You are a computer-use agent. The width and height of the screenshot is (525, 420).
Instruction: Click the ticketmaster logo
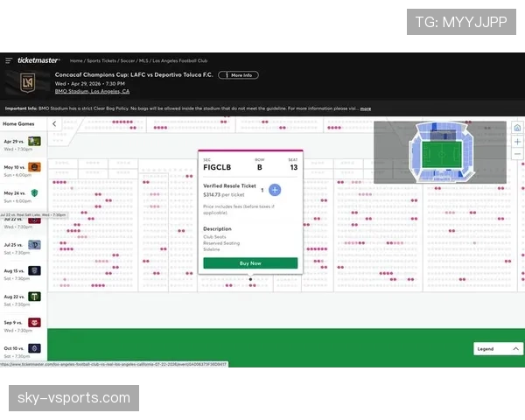(x=38, y=60)
